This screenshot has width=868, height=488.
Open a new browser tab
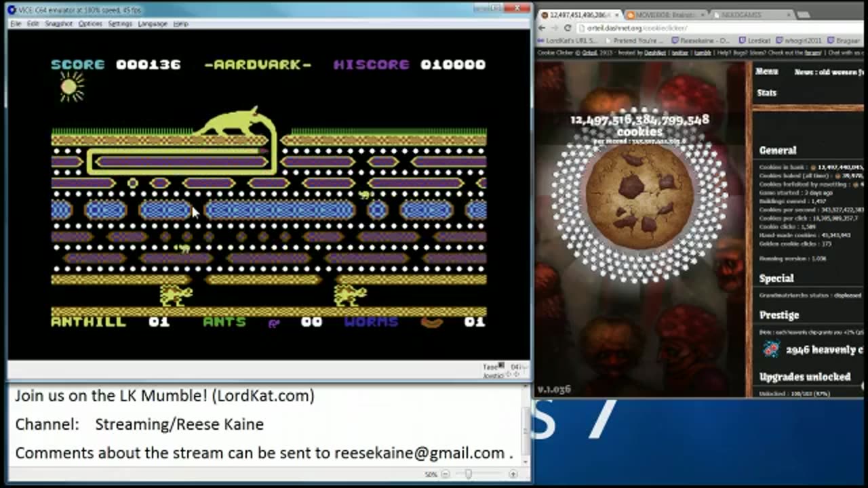[x=805, y=14]
